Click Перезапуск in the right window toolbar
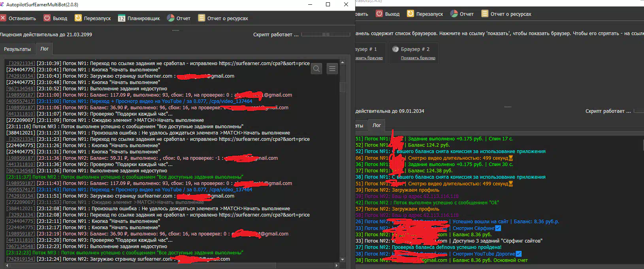The height and width of the screenshot is (269, 644). (425, 14)
